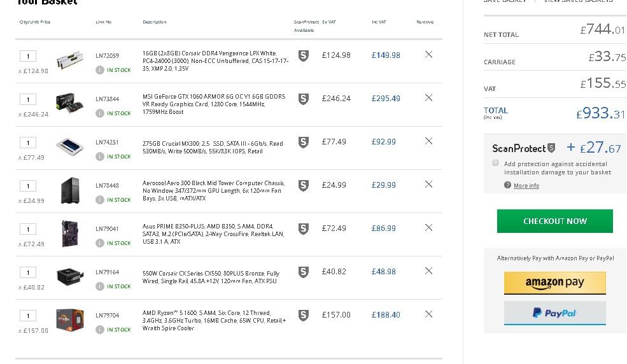The width and height of the screenshot is (627, 364).
Task: Click quantity field for Corsair Vengeance RAM
Action: [x=28, y=56]
